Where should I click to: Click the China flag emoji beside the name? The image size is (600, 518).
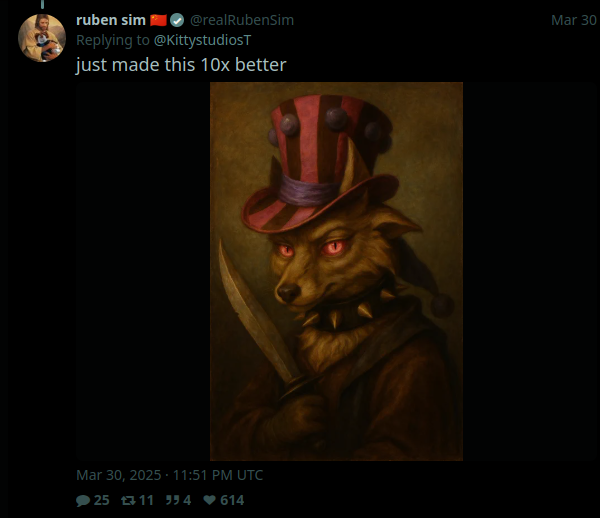click(158, 20)
